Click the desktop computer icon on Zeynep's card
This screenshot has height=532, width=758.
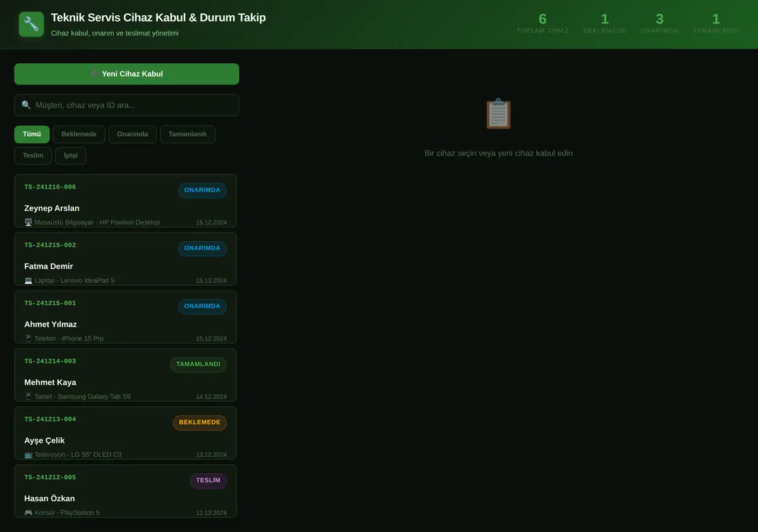[x=28, y=222]
